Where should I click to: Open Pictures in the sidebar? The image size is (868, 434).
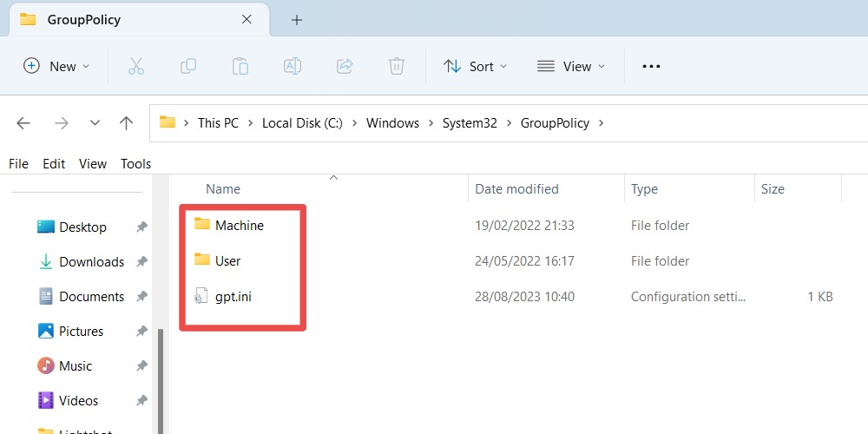81,331
